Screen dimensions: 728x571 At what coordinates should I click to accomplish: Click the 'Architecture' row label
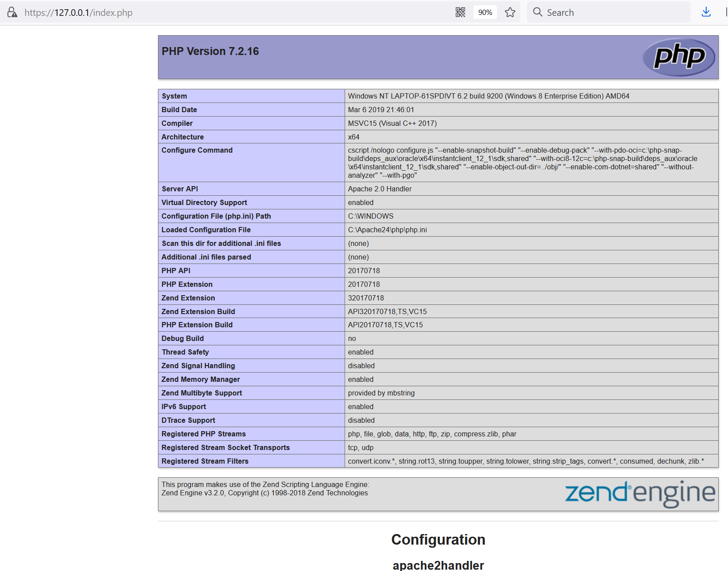coord(183,137)
